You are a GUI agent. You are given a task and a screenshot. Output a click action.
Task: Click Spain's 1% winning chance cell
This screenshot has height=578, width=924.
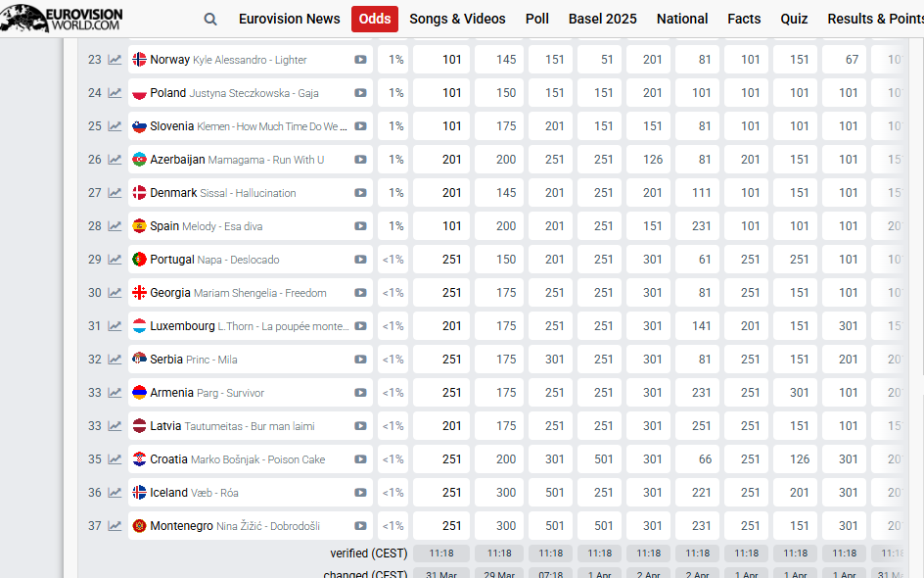click(393, 226)
